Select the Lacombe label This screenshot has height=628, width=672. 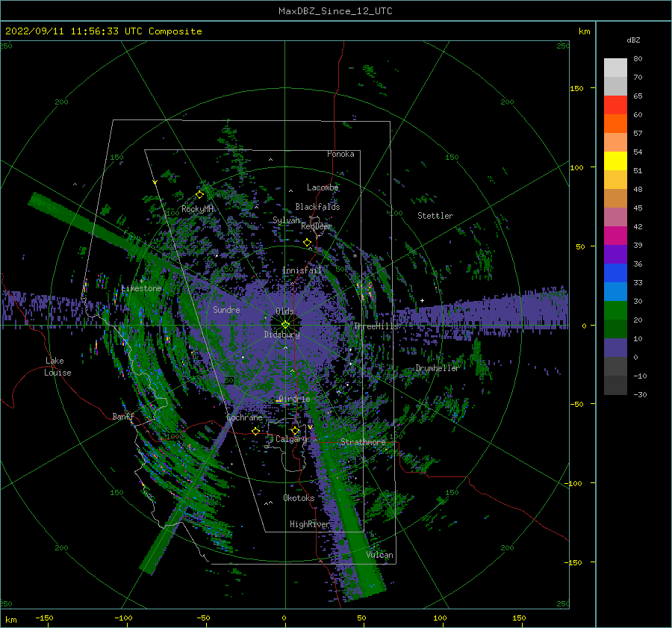tap(323, 187)
